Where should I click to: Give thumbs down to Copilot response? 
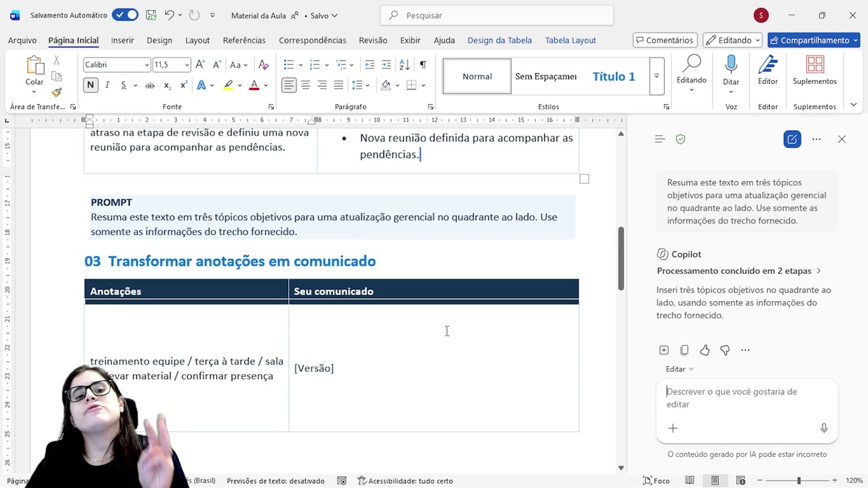(x=725, y=350)
